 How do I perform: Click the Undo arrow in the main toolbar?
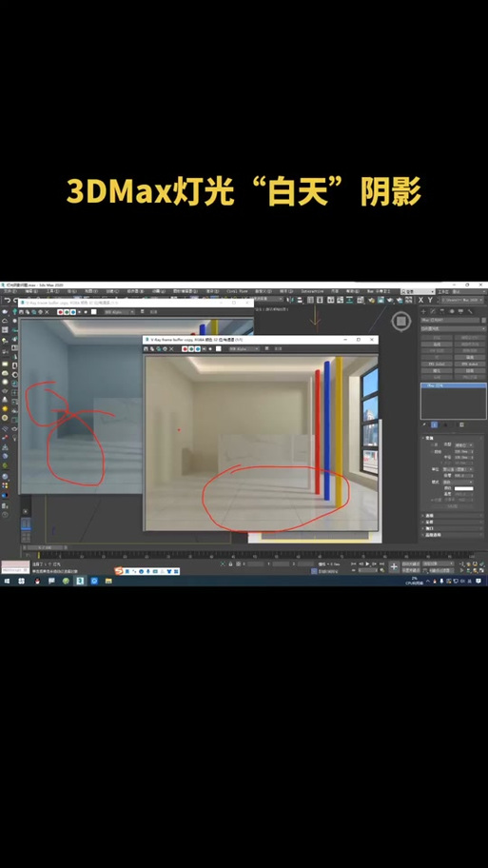pos(8,300)
